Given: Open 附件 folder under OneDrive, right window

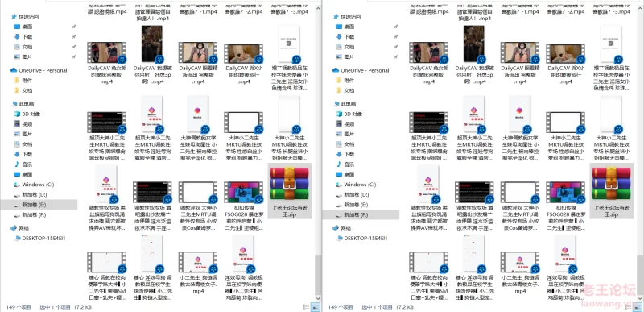Looking at the screenshot, I should click(x=345, y=81).
